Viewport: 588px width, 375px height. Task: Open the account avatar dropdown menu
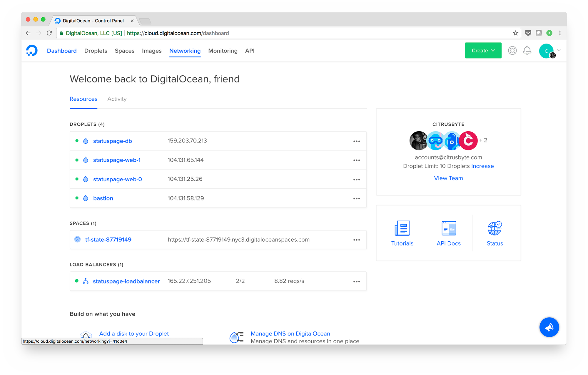549,51
